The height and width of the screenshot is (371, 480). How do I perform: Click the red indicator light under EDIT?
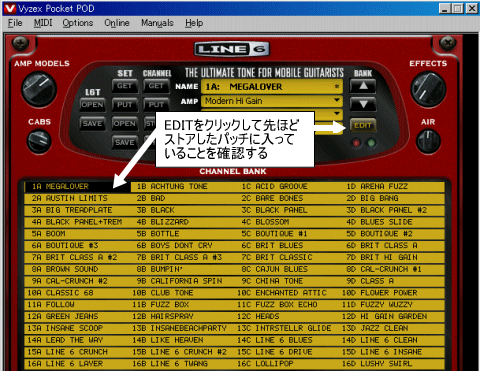pos(356,143)
